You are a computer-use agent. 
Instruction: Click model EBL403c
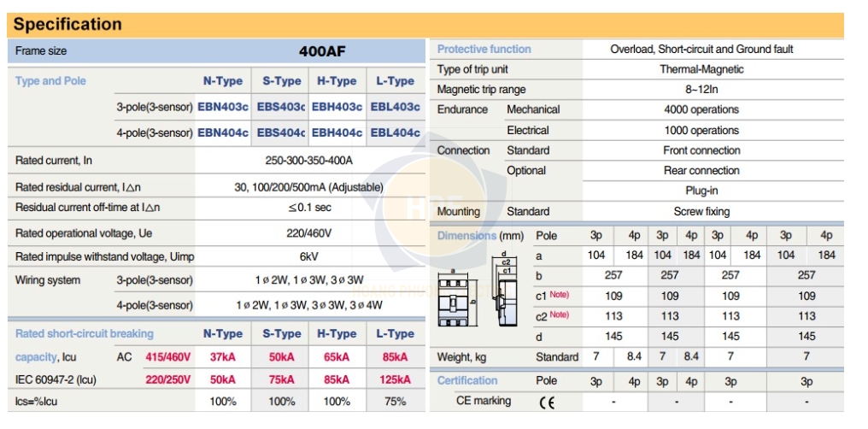point(396,107)
